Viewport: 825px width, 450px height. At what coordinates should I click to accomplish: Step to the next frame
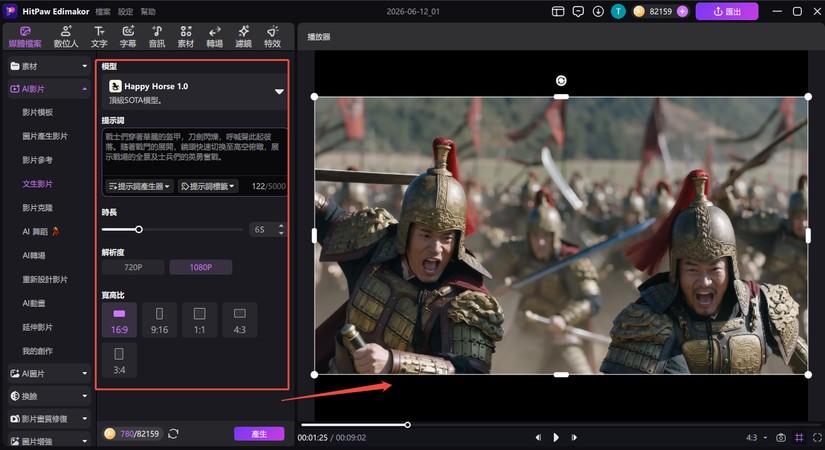click(x=574, y=437)
